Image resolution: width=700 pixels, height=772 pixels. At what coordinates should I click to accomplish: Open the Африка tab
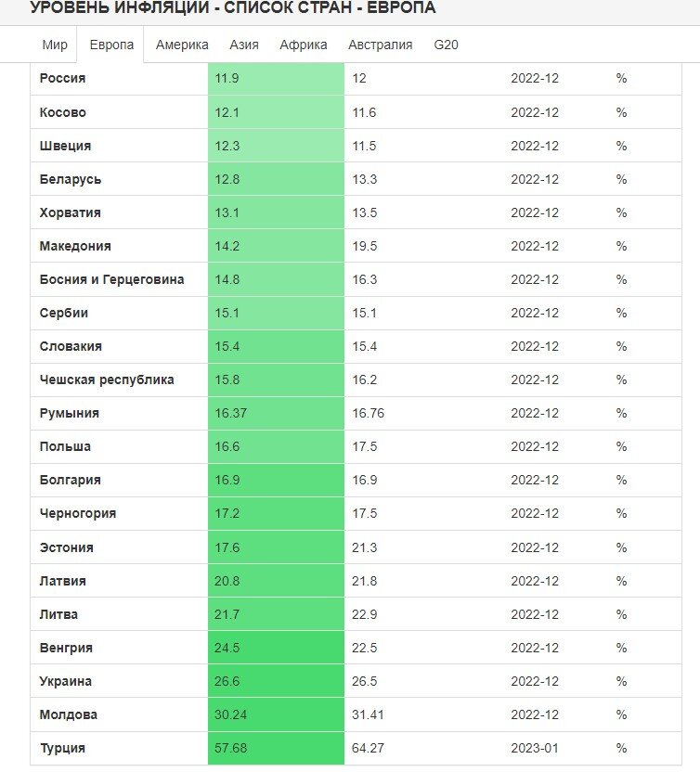pyautogui.click(x=303, y=45)
